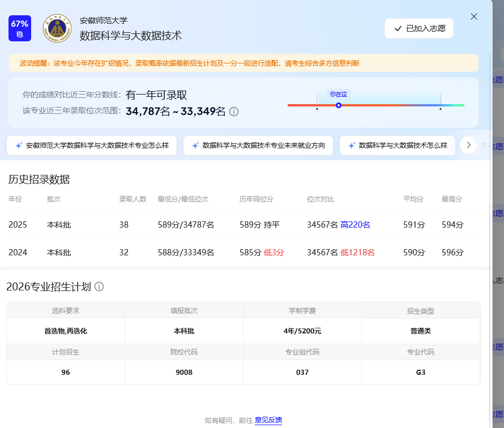Ask 数据科学与大数据技术怎么样 suggestion

click(x=398, y=145)
